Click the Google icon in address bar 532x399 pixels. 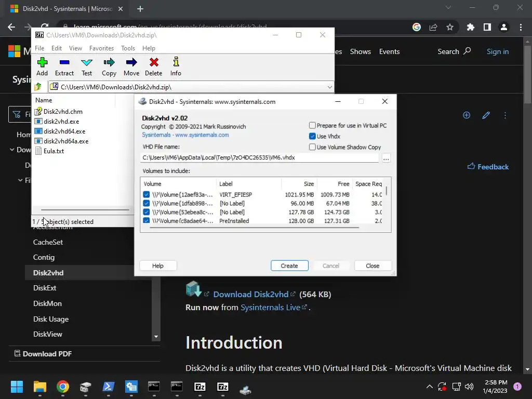[417, 27]
